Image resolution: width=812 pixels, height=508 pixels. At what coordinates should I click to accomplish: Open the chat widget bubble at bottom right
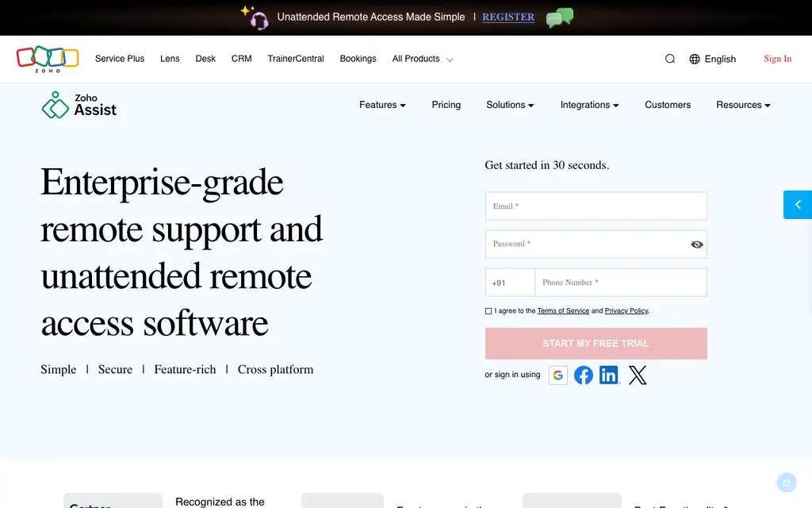786,483
